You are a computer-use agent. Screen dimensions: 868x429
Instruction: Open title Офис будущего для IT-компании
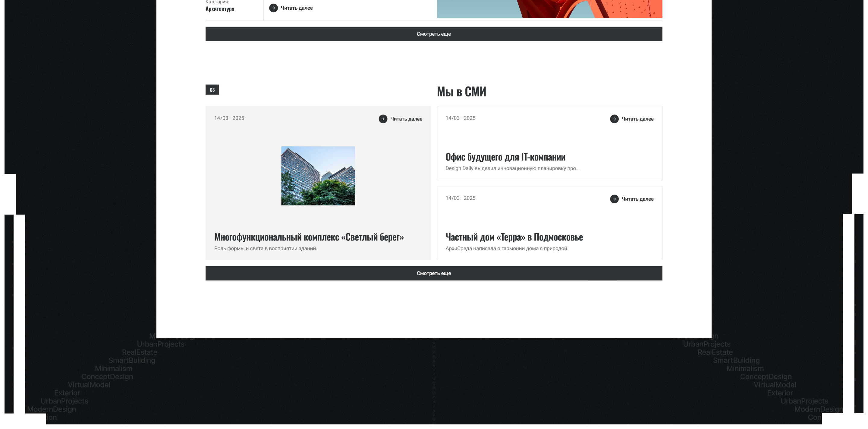505,157
